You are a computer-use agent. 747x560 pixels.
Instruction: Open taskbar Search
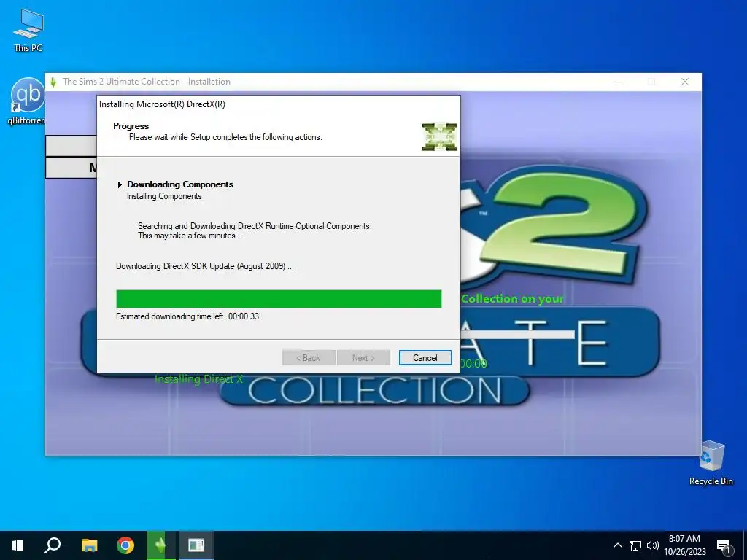[53, 545]
